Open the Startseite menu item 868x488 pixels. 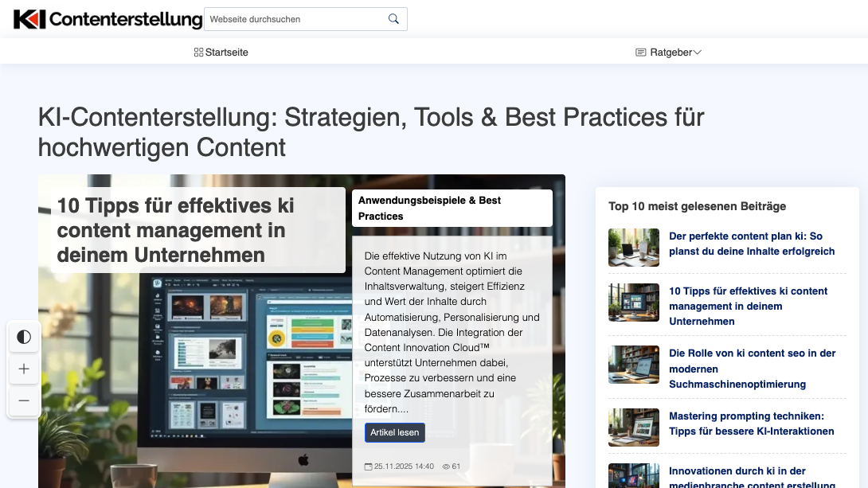click(x=226, y=53)
